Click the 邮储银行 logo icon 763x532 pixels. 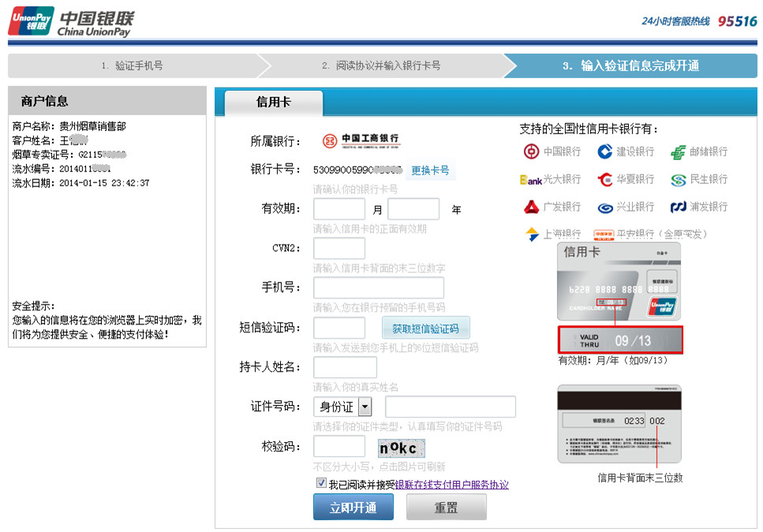pyautogui.click(x=678, y=152)
